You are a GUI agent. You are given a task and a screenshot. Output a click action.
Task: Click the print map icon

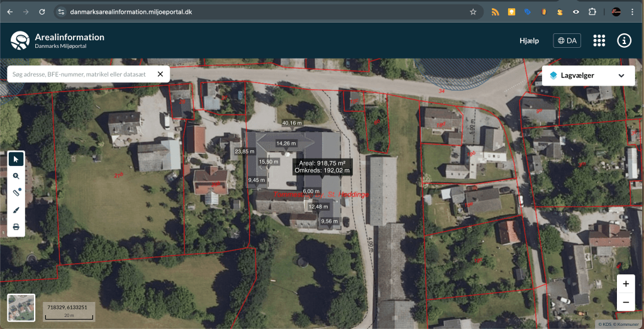[x=16, y=226]
